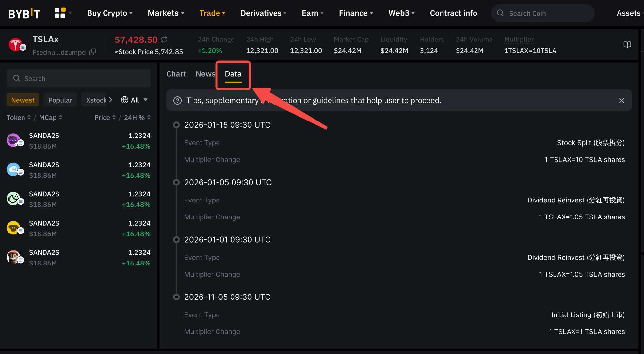Open the All network filter dropdown
This screenshot has height=354, width=644.
(x=134, y=100)
